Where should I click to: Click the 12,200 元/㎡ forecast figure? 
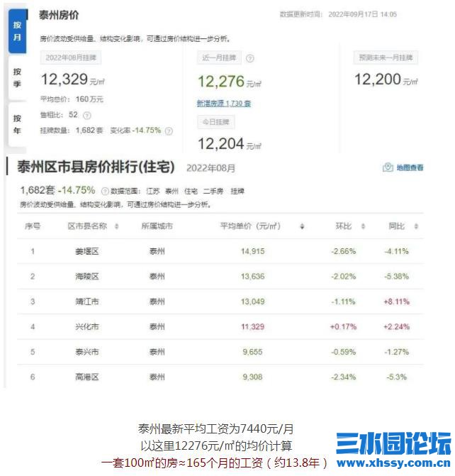[386, 79]
